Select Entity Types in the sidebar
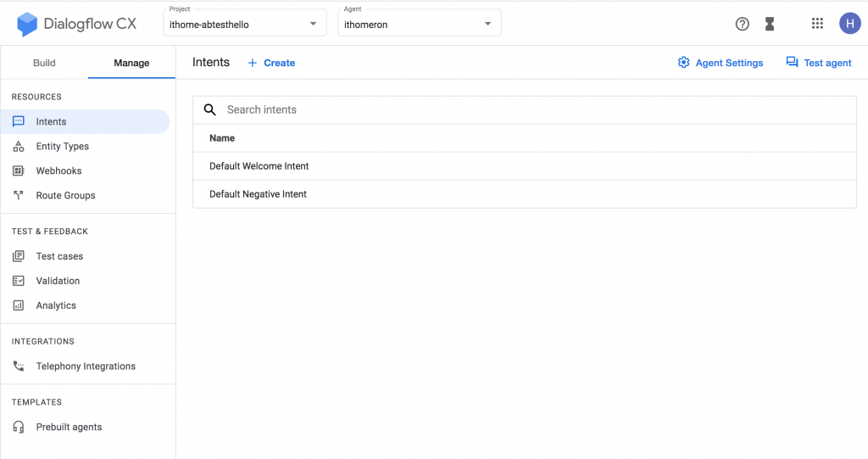 coord(86,146)
